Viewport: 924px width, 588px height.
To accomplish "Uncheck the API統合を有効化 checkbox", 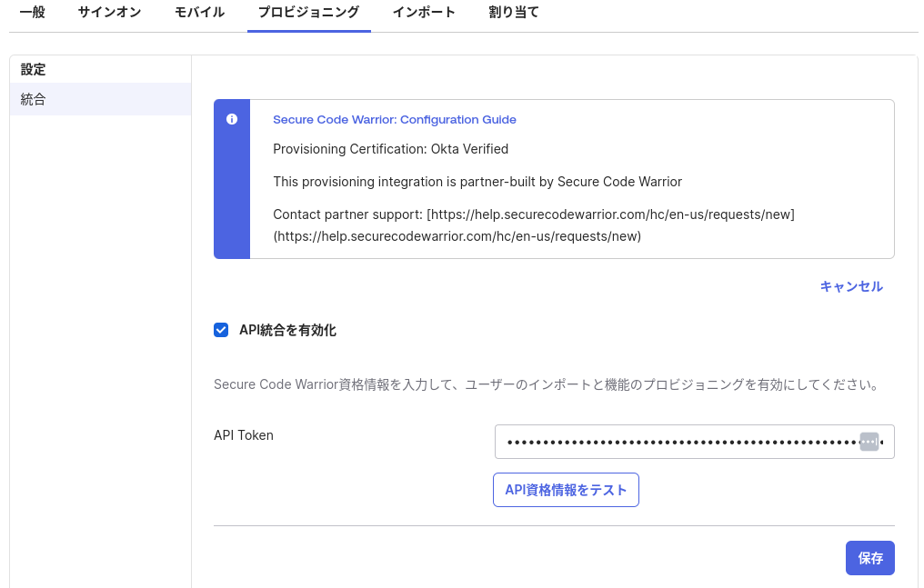I will (x=221, y=330).
